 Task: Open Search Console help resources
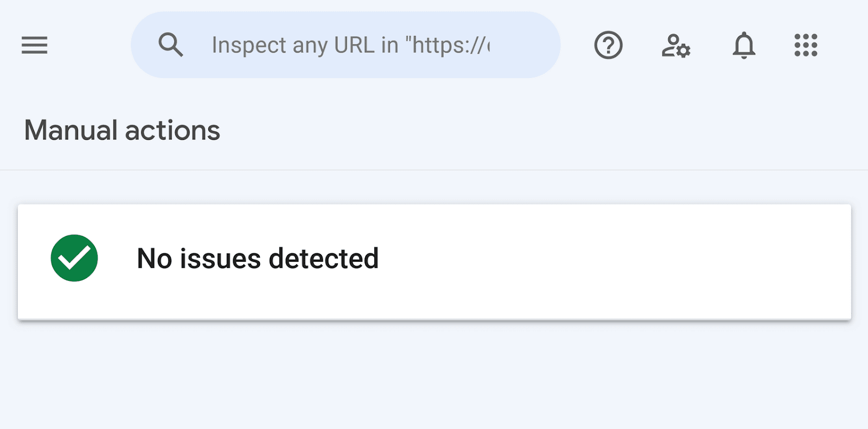[x=608, y=46]
